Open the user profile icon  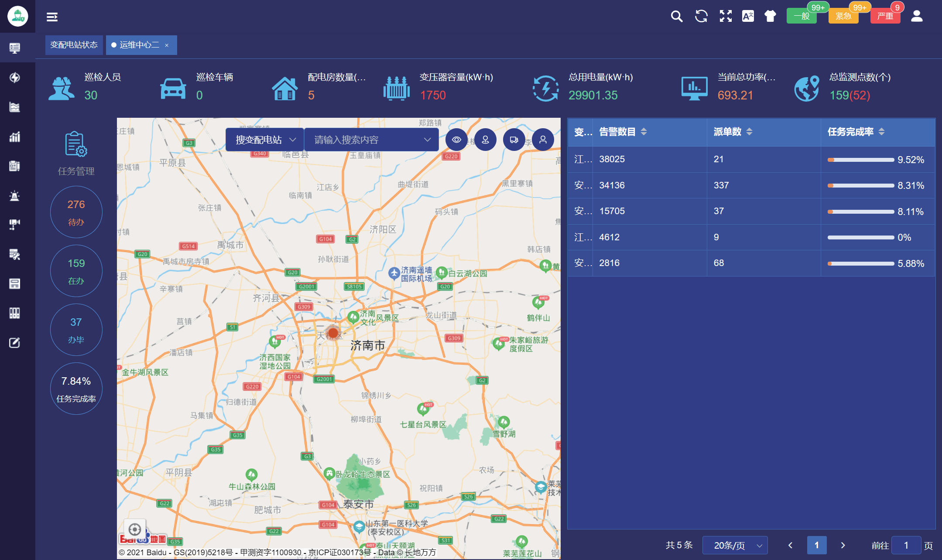tap(917, 17)
